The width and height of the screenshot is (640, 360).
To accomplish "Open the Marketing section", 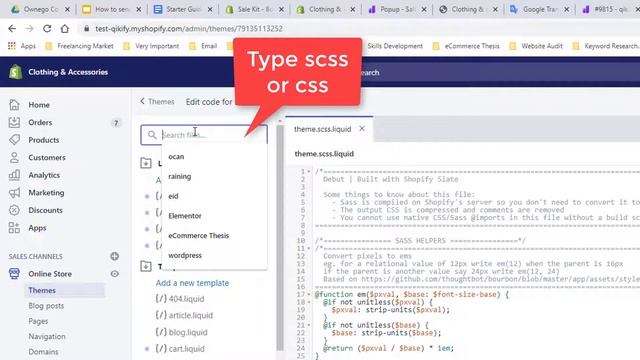I will click(x=46, y=193).
